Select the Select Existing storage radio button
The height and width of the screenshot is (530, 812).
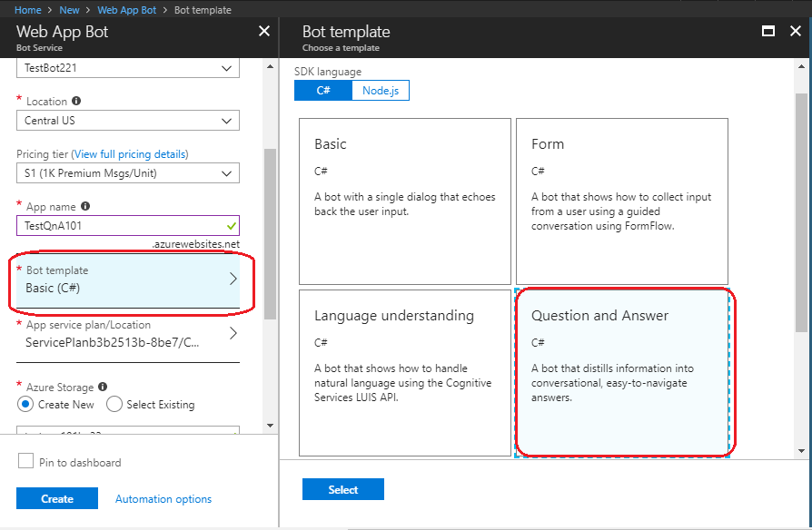click(x=114, y=404)
